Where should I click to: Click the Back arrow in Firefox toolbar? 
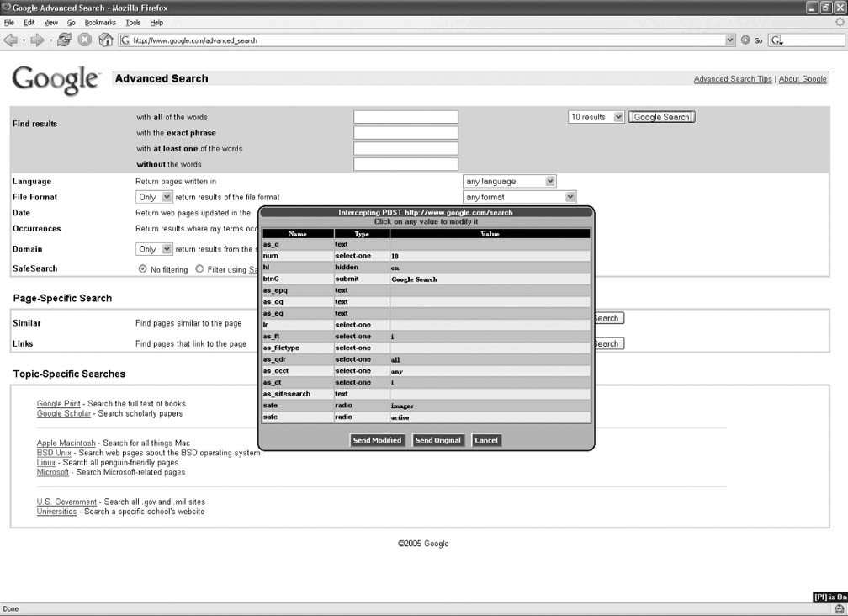click(x=11, y=40)
